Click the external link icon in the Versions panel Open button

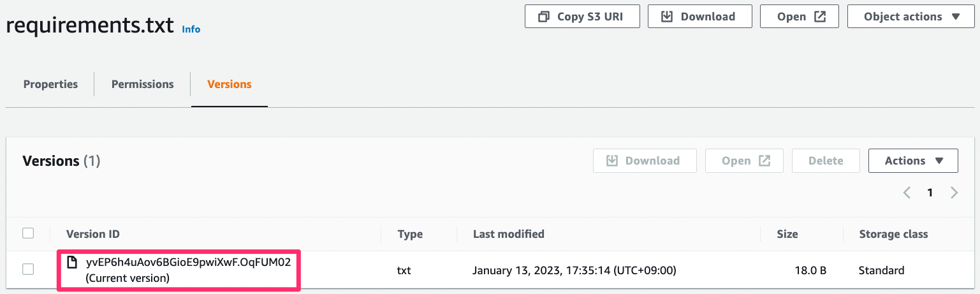(764, 161)
